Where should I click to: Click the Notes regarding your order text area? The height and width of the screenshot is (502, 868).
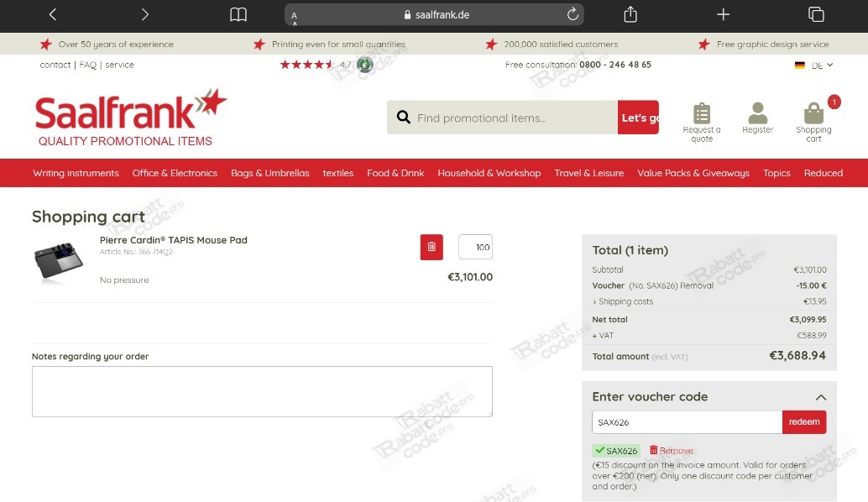(x=262, y=391)
